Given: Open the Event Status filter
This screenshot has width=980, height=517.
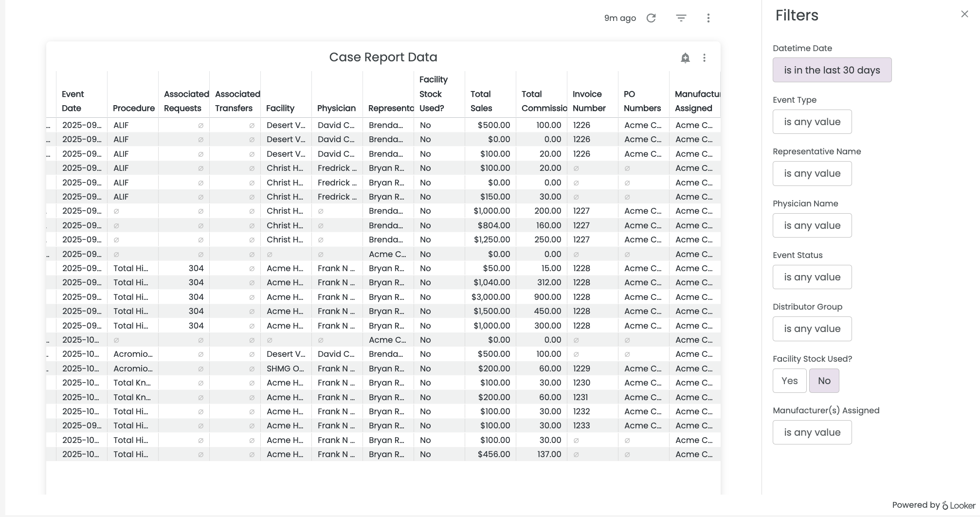Looking at the screenshot, I should pyautogui.click(x=812, y=277).
